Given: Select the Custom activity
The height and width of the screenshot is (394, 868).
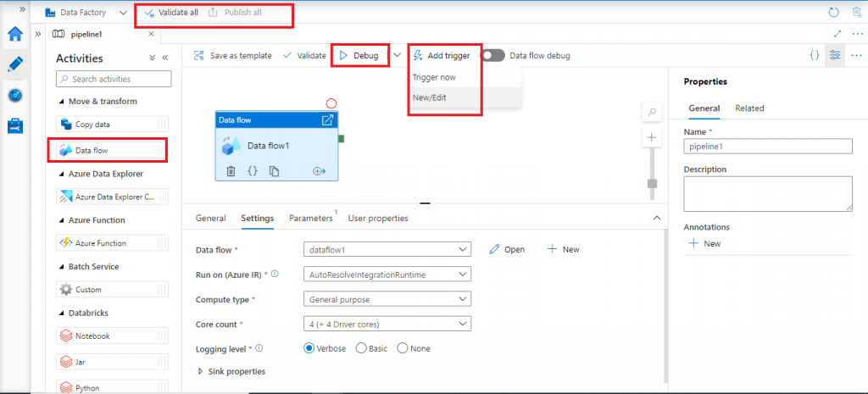Looking at the screenshot, I should (112, 290).
